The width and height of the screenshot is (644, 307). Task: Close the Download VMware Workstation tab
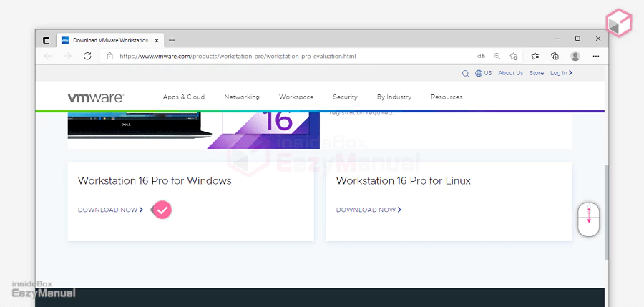coord(157,40)
